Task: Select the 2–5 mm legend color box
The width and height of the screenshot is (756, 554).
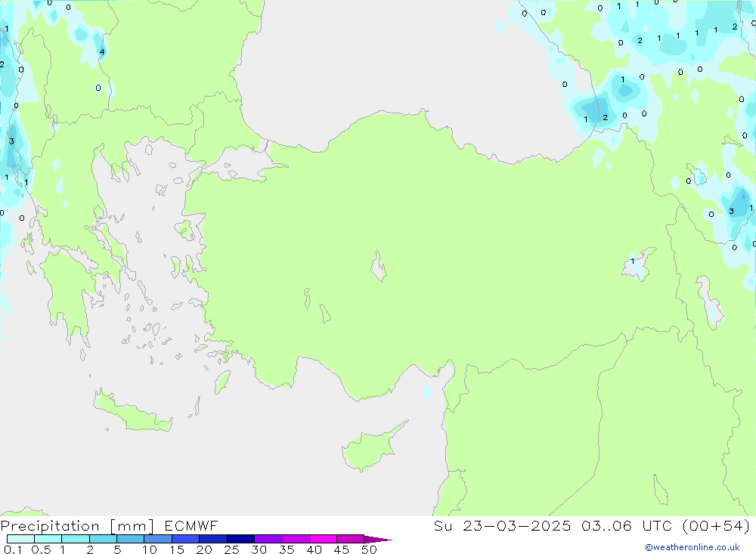Action: pos(103,539)
